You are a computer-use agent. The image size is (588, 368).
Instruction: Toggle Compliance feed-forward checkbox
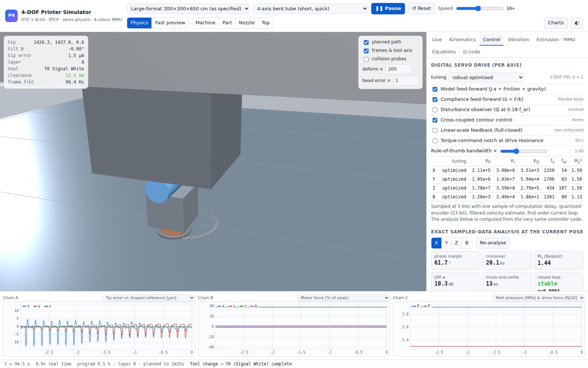pyautogui.click(x=435, y=99)
